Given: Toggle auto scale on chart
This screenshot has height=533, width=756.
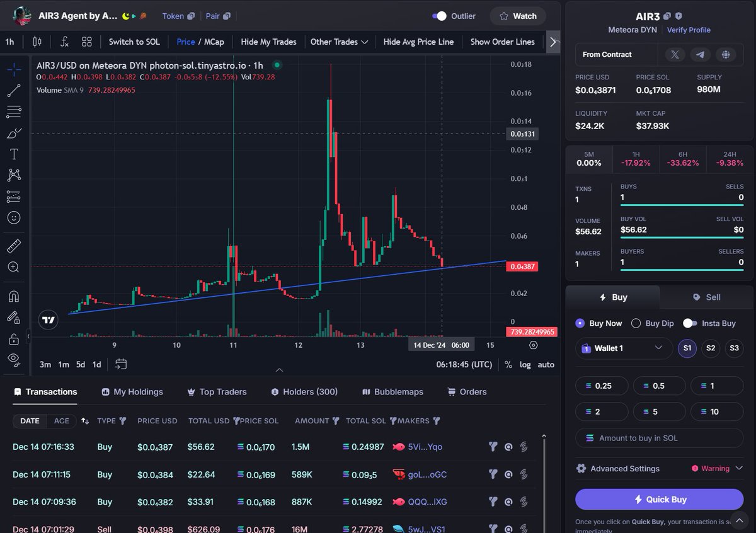Looking at the screenshot, I should (x=546, y=364).
